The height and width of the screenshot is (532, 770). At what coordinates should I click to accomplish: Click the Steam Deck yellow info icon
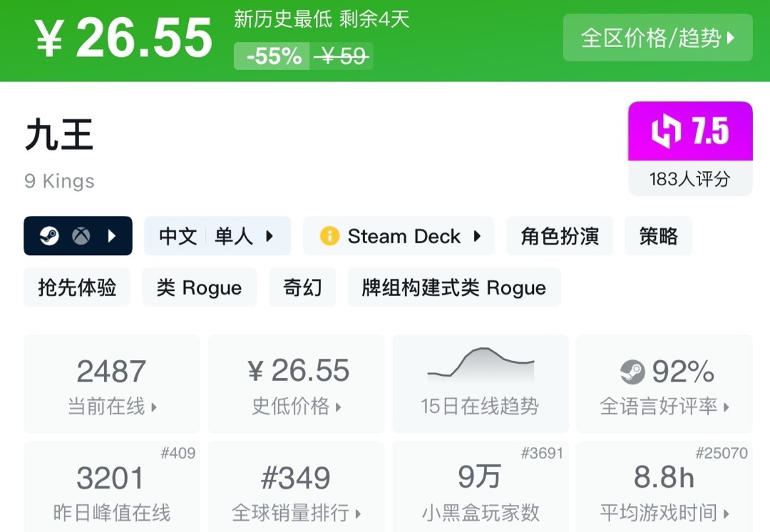point(329,236)
